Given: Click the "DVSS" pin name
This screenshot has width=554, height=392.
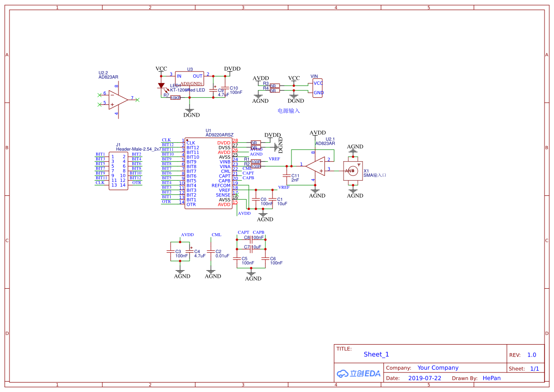Looking at the screenshot, I should (x=224, y=148).
